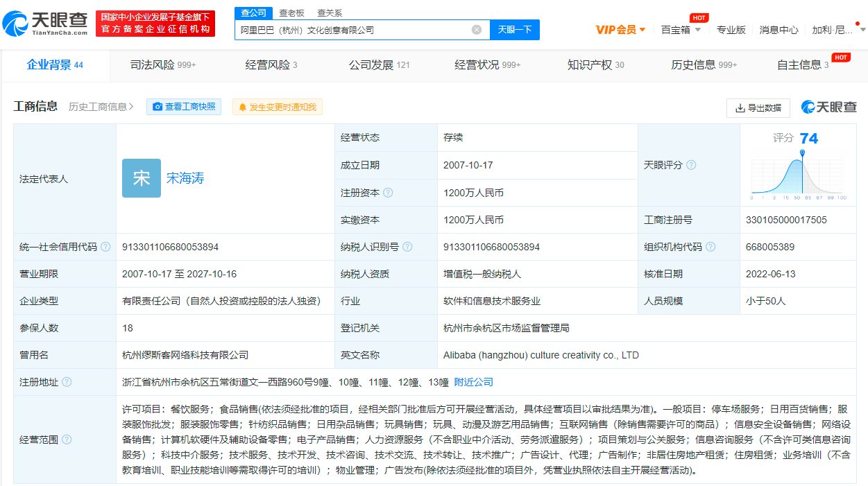Select the score number 74
The image size is (868, 486).
coord(809,139)
